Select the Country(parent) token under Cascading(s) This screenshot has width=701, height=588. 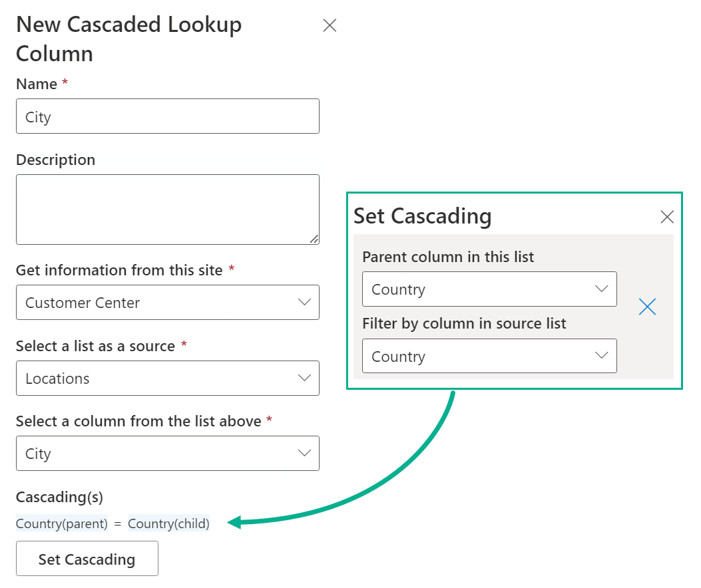pyautogui.click(x=61, y=523)
